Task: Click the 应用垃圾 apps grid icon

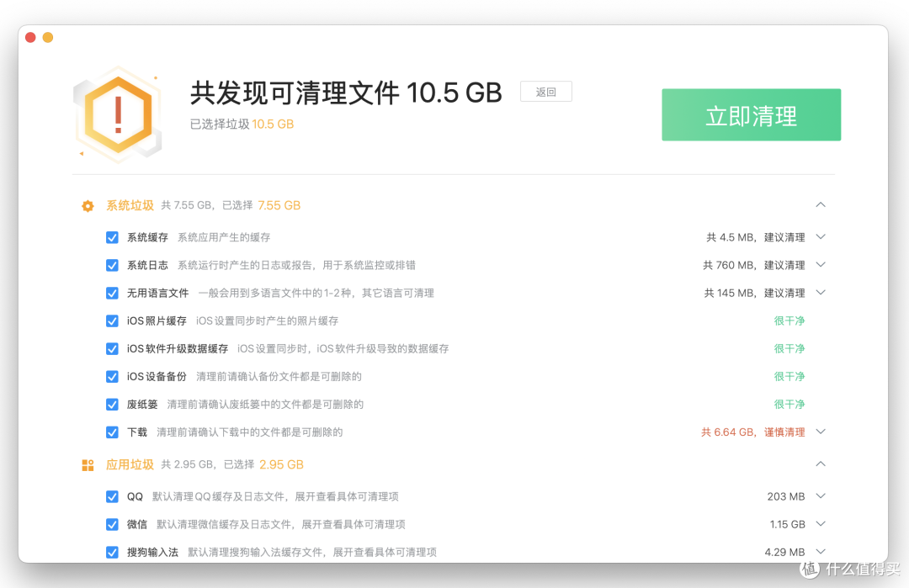Action: pyautogui.click(x=88, y=465)
